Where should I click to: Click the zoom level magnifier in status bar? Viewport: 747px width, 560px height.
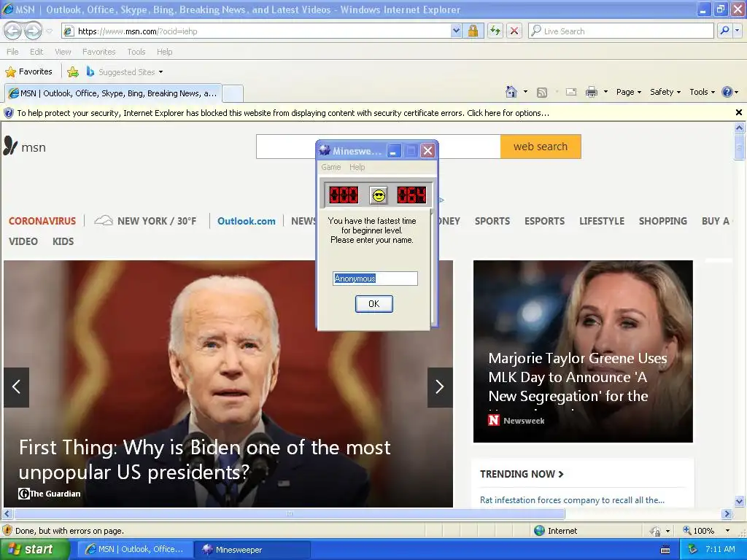point(687,531)
